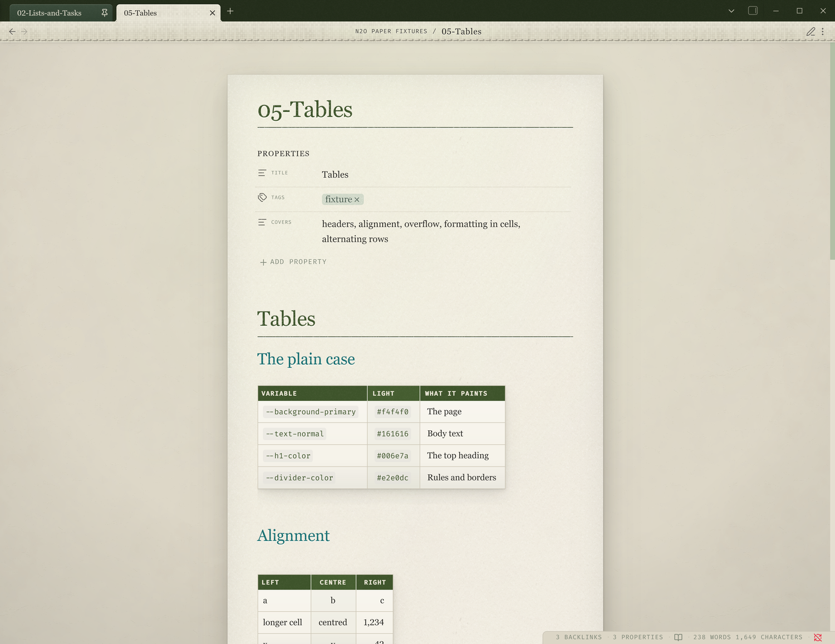Edit the Title property value Tables
This screenshot has width=835, height=644.
(335, 175)
